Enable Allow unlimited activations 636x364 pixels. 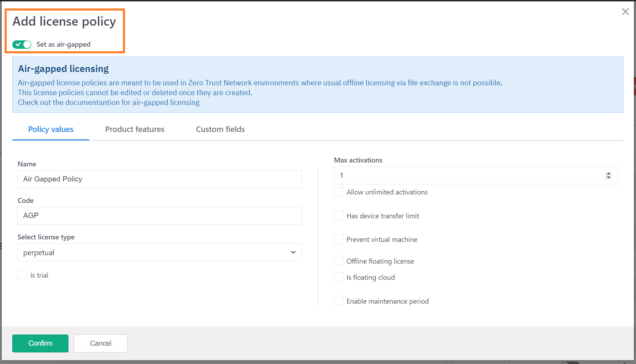pos(339,192)
